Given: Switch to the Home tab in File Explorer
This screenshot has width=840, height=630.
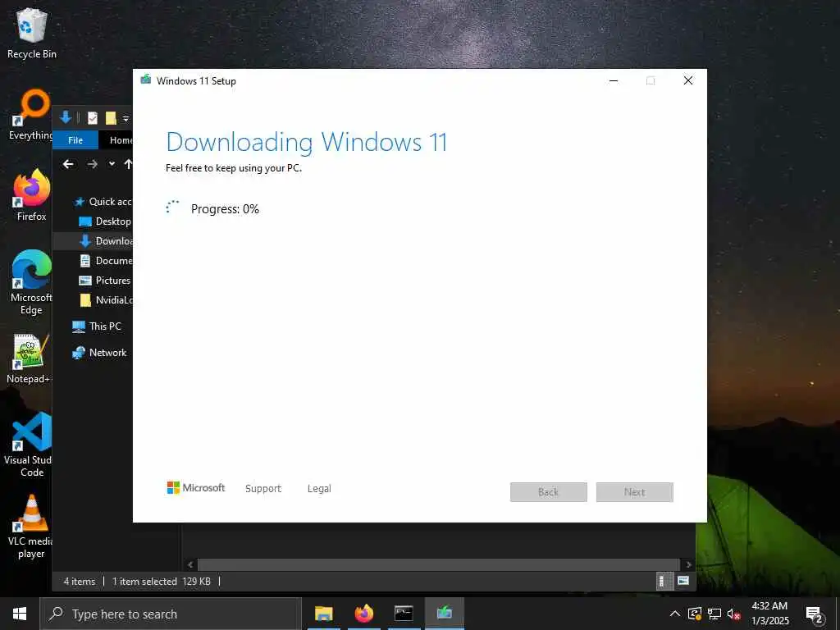Looking at the screenshot, I should [x=121, y=139].
